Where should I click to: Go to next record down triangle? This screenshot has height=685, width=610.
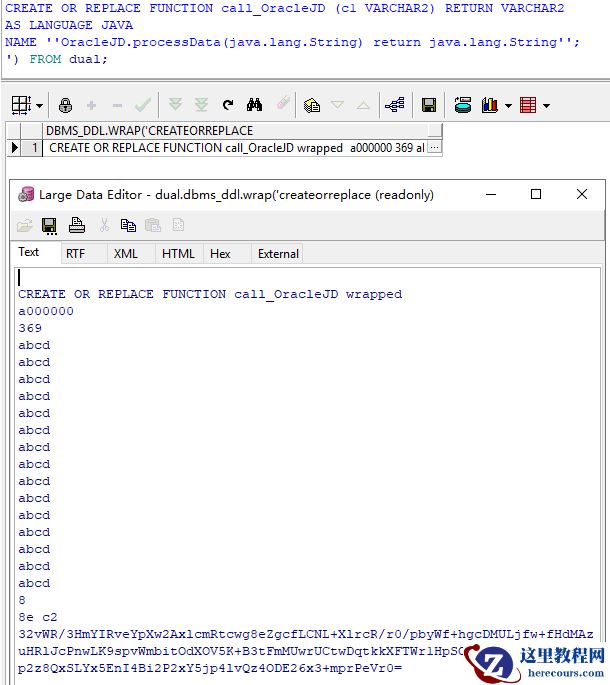click(337, 105)
